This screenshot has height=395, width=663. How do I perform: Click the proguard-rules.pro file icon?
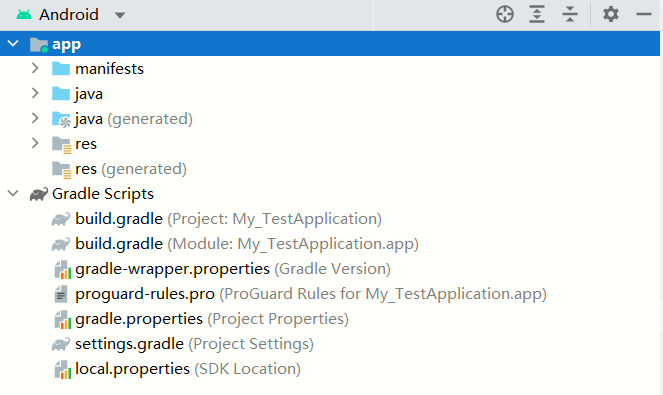pos(61,294)
